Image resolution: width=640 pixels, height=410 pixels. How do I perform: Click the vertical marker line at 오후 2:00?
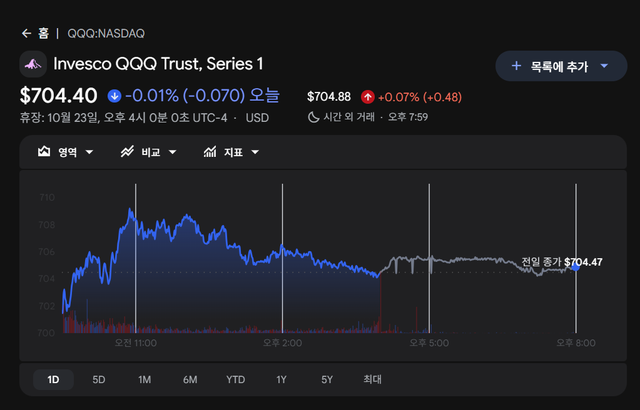coord(282,258)
